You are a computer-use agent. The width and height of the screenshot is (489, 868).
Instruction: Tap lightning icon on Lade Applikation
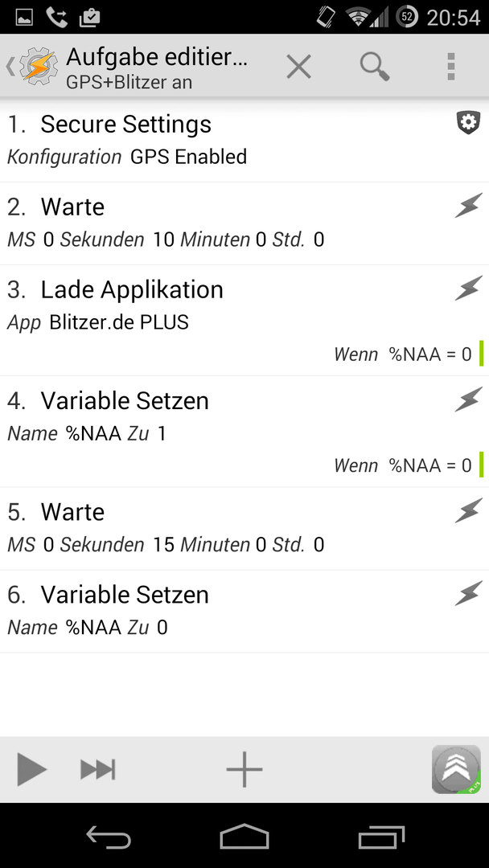(x=469, y=289)
